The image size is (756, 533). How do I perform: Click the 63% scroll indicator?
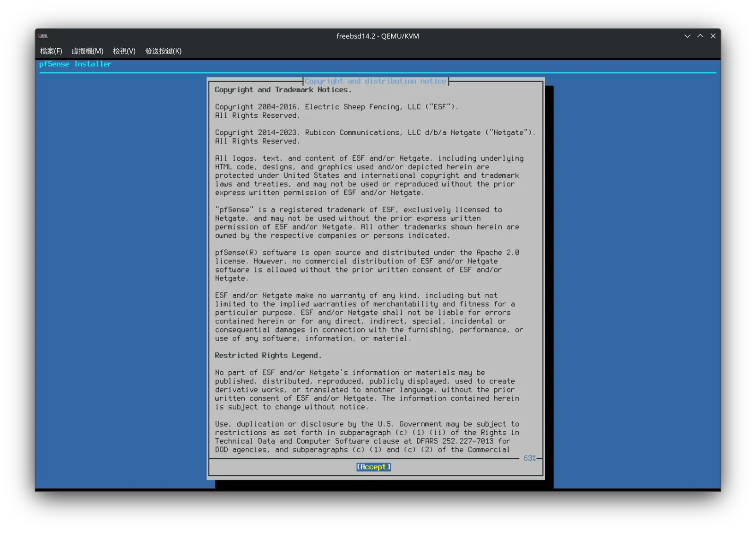tap(529, 458)
